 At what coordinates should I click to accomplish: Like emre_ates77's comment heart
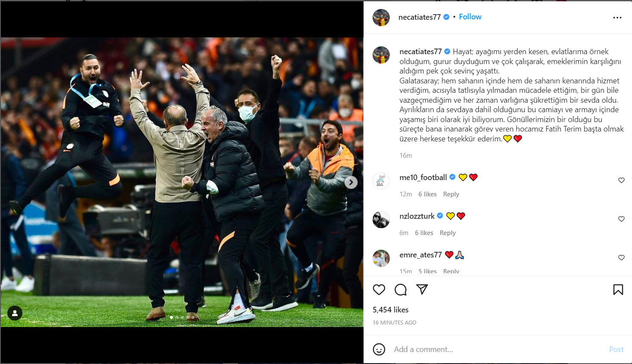click(621, 257)
